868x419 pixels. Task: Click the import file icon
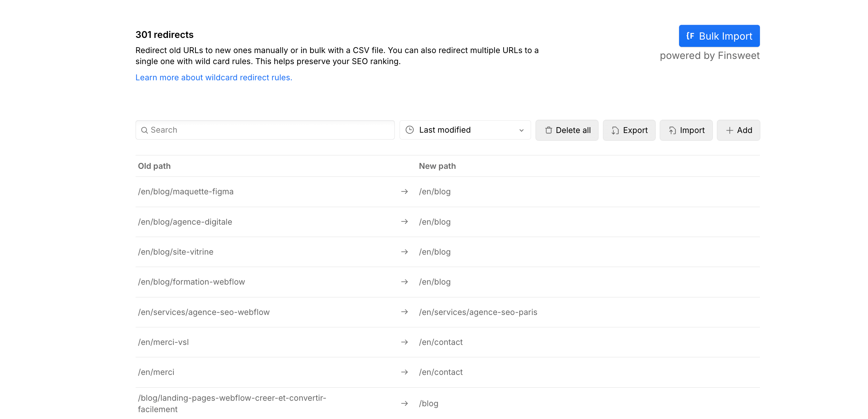(672, 130)
